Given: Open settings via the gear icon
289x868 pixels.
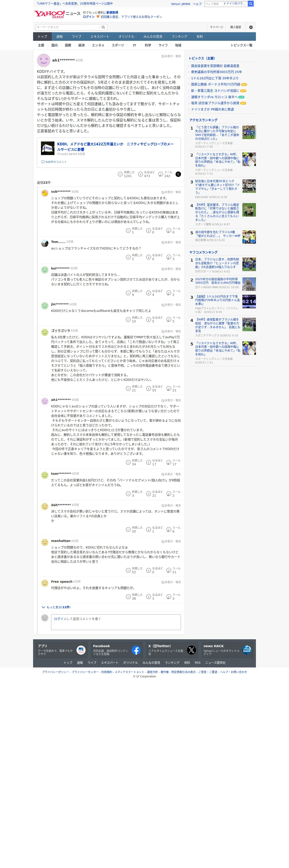Looking at the screenshot, I should point(251,27).
